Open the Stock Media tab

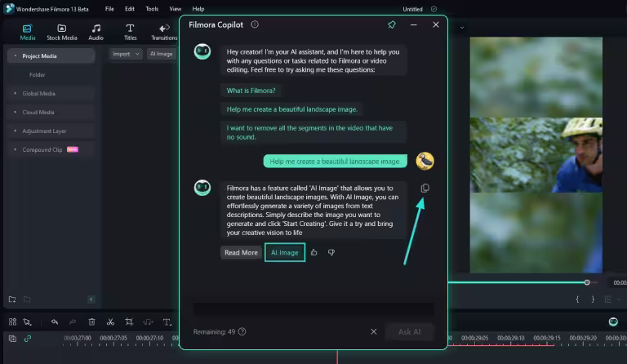[x=61, y=32]
